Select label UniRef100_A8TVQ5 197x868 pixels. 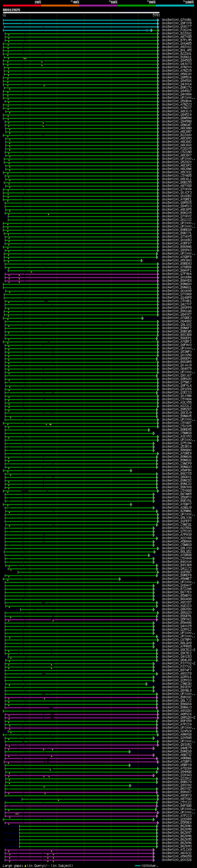click(x=176, y=37)
